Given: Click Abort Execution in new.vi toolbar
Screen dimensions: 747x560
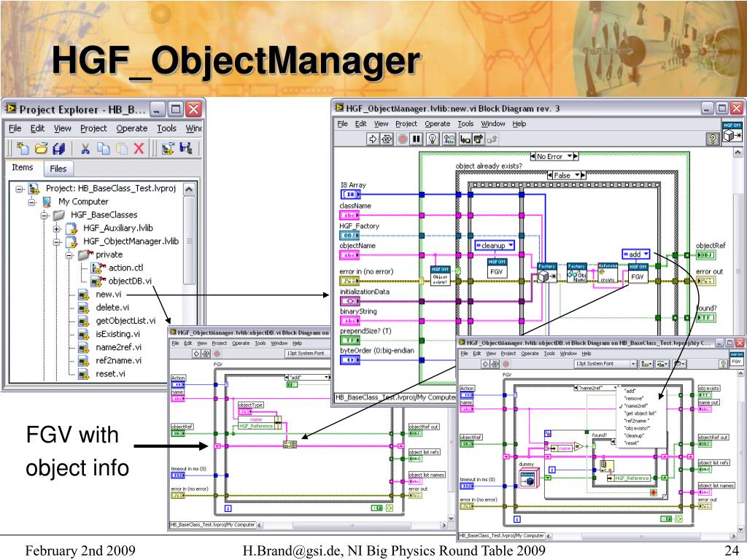Looking at the screenshot, I should [403, 139].
